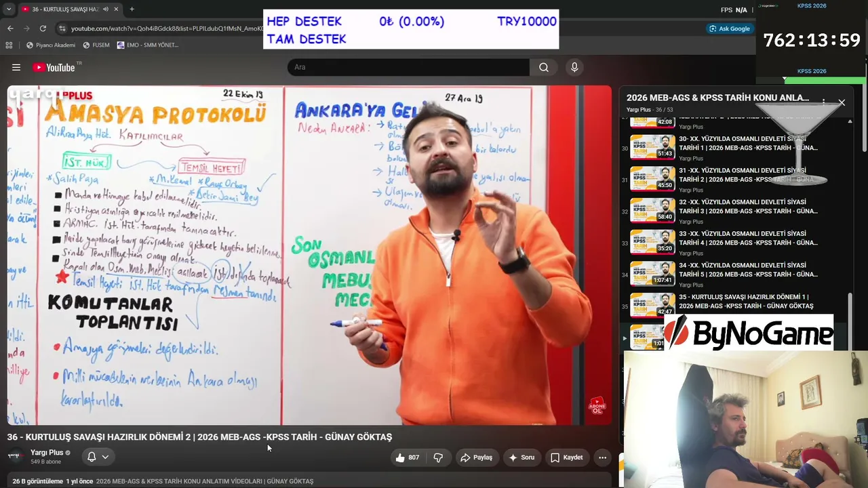
Task: Select the 58:40 playlist thumbnail
Action: point(652,210)
